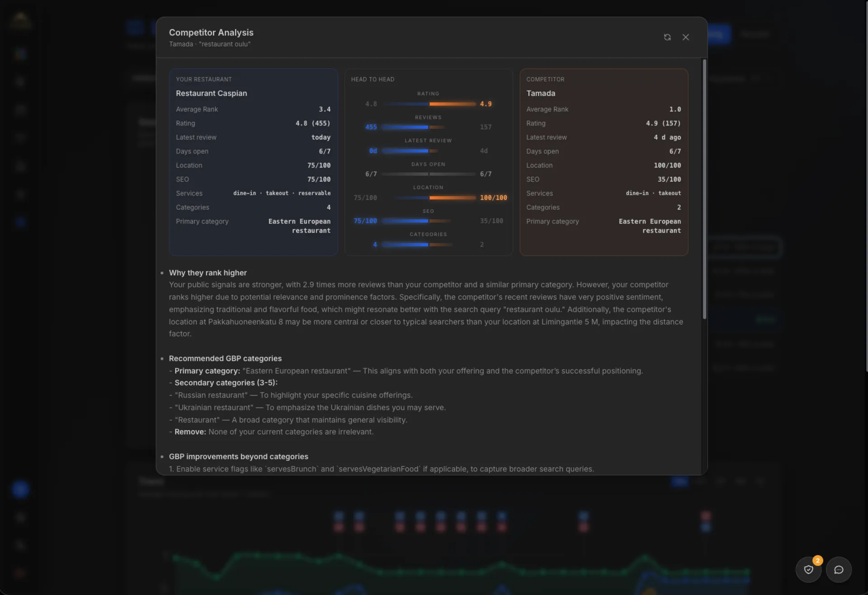The height and width of the screenshot is (595, 868).
Task: Click the line starting "1. Enable service flags"
Action: pos(382,469)
